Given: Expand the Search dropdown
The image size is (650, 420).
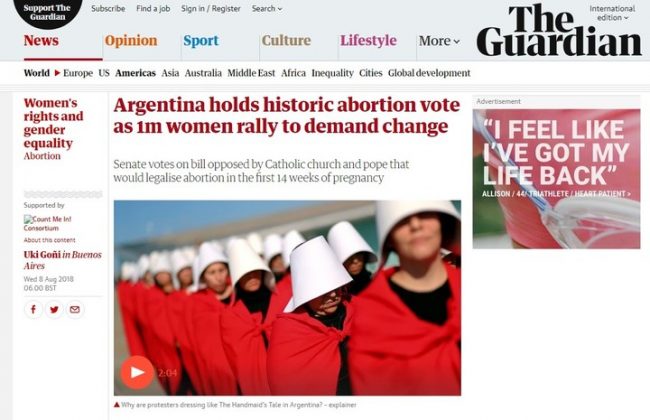Looking at the screenshot, I should 267,8.
